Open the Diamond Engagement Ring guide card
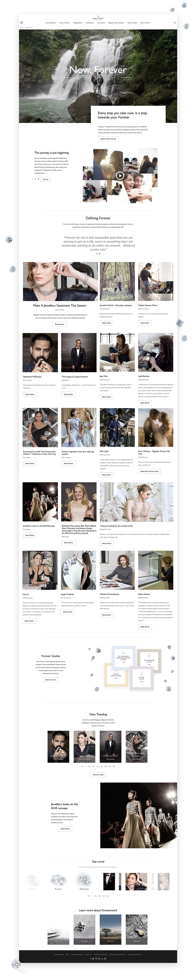Screen dimensions: 196x980 (x=124, y=657)
